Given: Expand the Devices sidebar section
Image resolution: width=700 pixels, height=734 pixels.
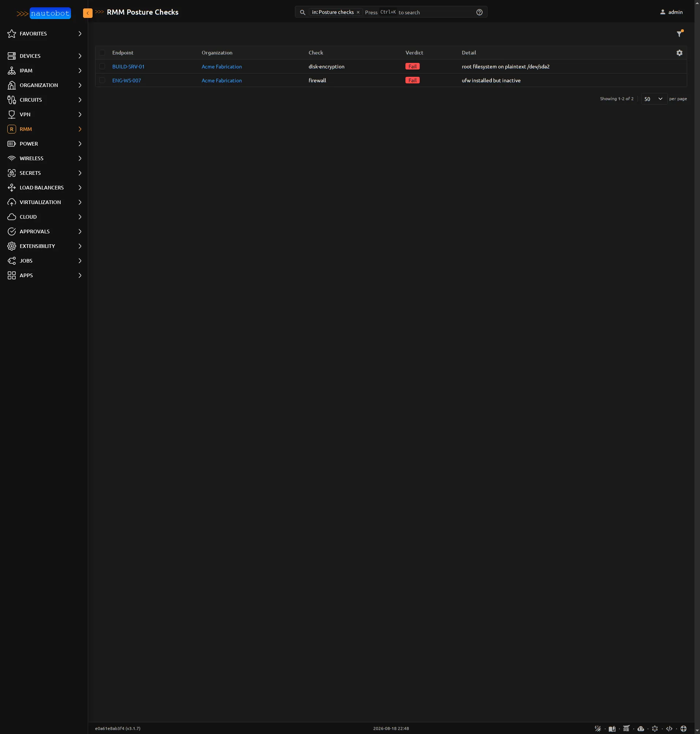Looking at the screenshot, I should coord(44,56).
